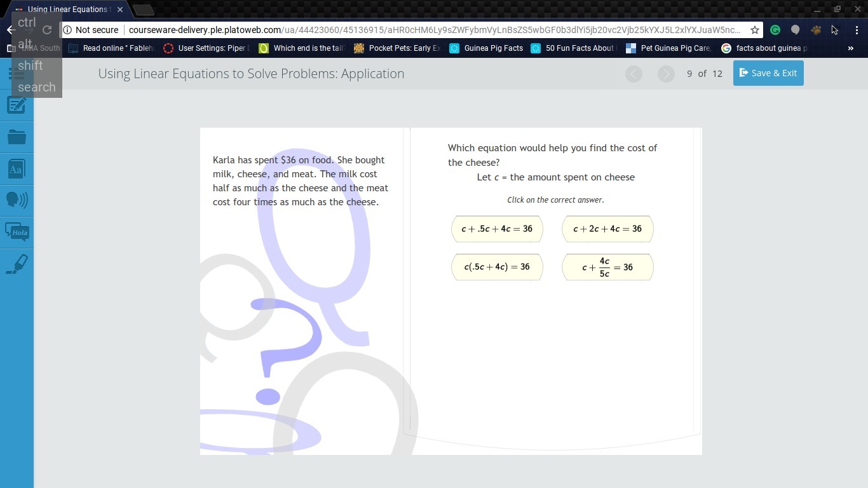
Task: Open the 50 Fun Facts About bookmark
Action: click(x=574, y=48)
